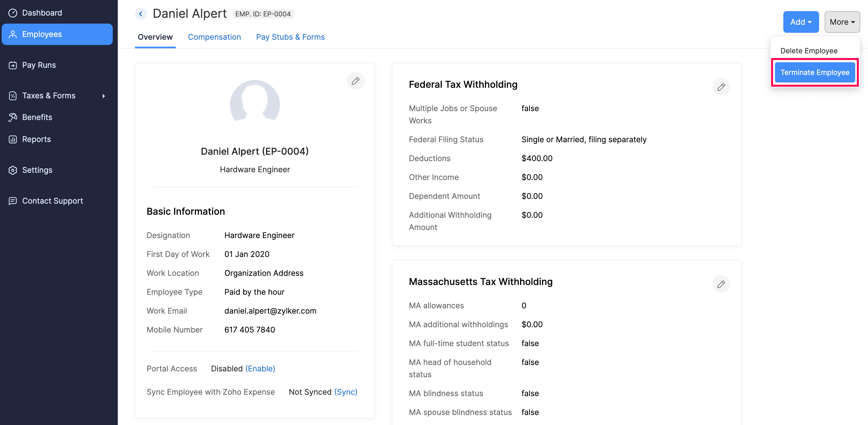
Task: Edit the Massachusetts Tax Withholding section
Action: [721, 284]
